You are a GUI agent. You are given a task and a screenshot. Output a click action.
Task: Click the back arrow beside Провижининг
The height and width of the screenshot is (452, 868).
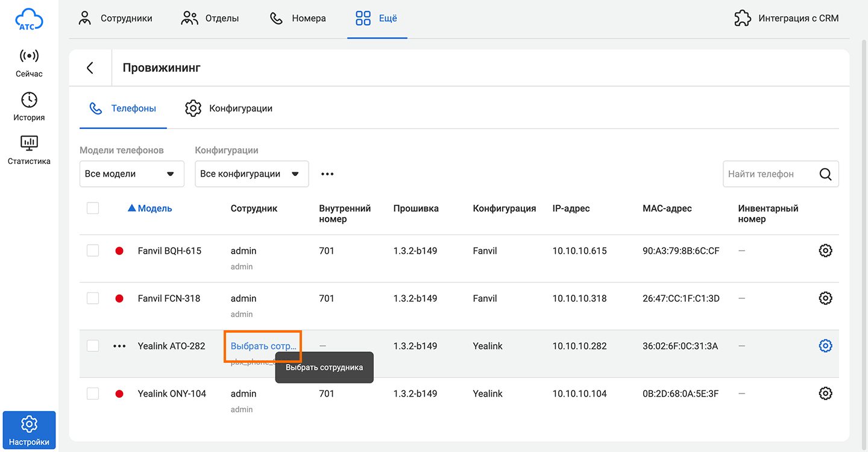90,67
